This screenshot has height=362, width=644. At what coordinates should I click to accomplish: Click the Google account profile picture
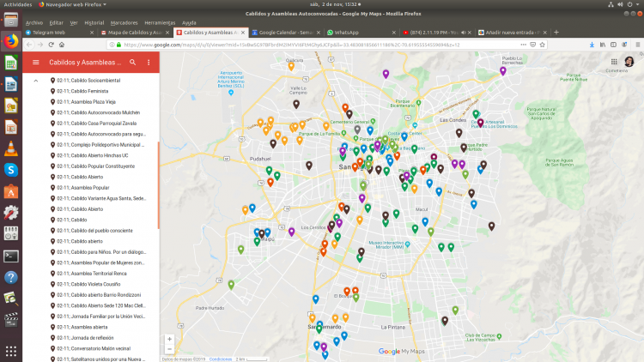629,62
